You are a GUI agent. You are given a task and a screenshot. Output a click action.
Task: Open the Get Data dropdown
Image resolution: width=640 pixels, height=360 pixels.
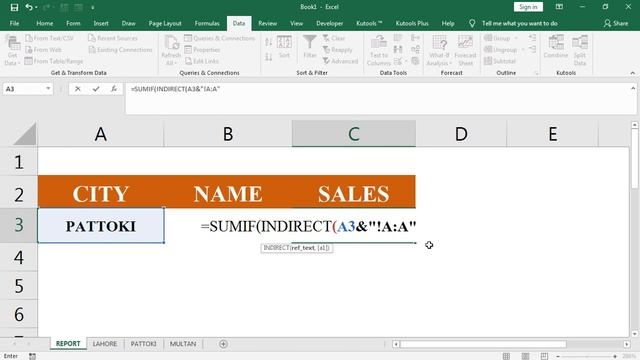pos(12,51)
